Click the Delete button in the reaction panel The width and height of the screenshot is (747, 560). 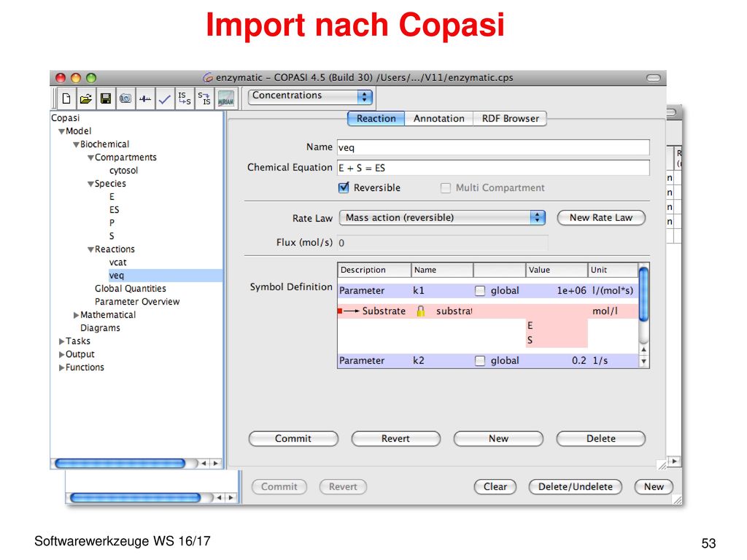[x=601, y=438]
